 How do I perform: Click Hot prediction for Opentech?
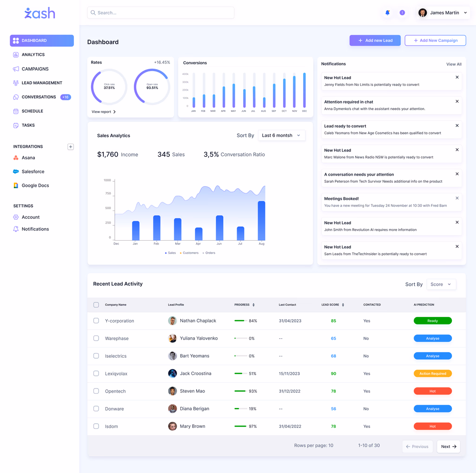433,391
